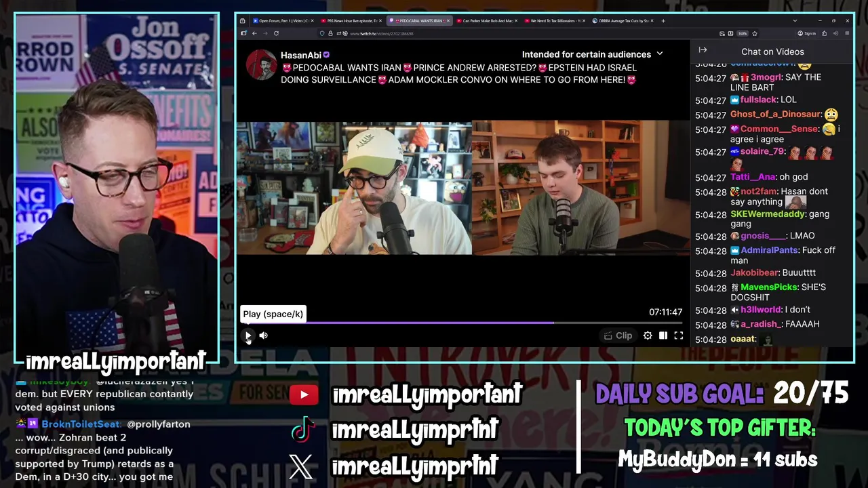Click the Play button in the video player
Image resolution: width=868 pixels, height=488 pixels.
(x=248, y=335)
